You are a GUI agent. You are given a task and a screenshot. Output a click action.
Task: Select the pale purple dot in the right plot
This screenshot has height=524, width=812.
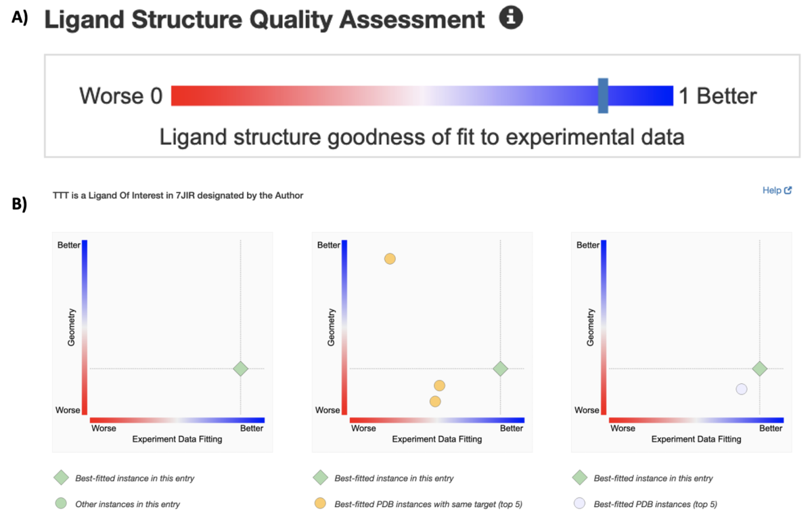(741, 389)
